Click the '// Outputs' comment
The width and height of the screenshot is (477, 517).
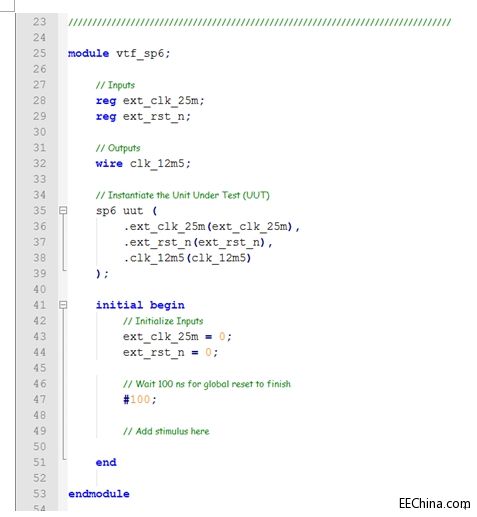click(x=118, y=148)
